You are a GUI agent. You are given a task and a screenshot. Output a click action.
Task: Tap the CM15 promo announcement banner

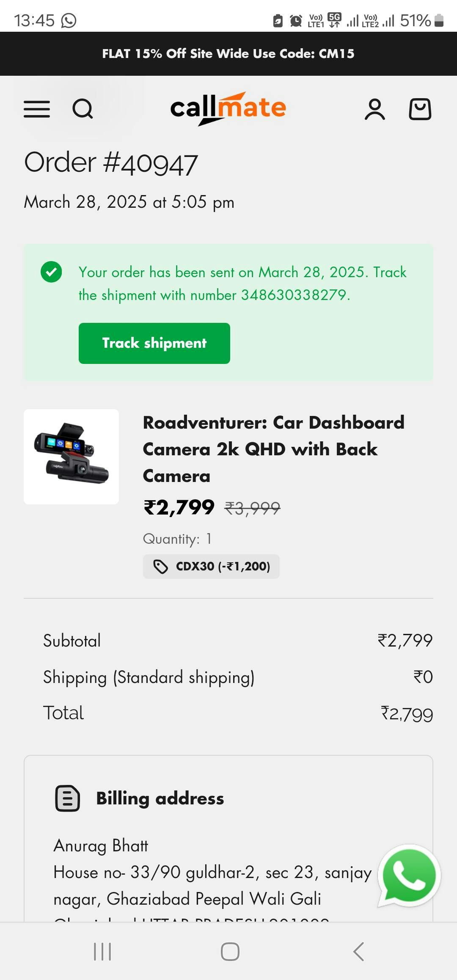pos(228,54)
